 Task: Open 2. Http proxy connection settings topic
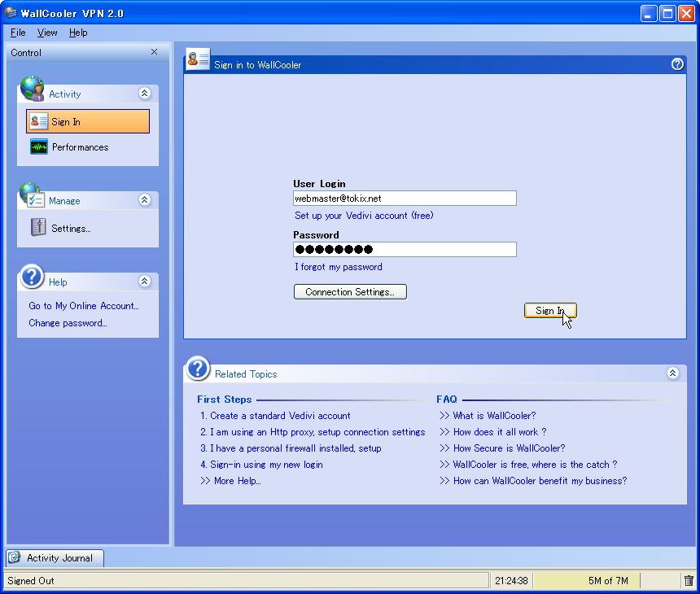(x=313, y=432)
